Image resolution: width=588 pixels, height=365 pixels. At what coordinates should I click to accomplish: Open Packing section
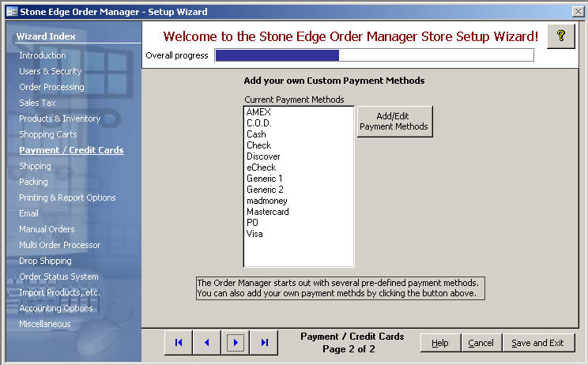point(33,182)
